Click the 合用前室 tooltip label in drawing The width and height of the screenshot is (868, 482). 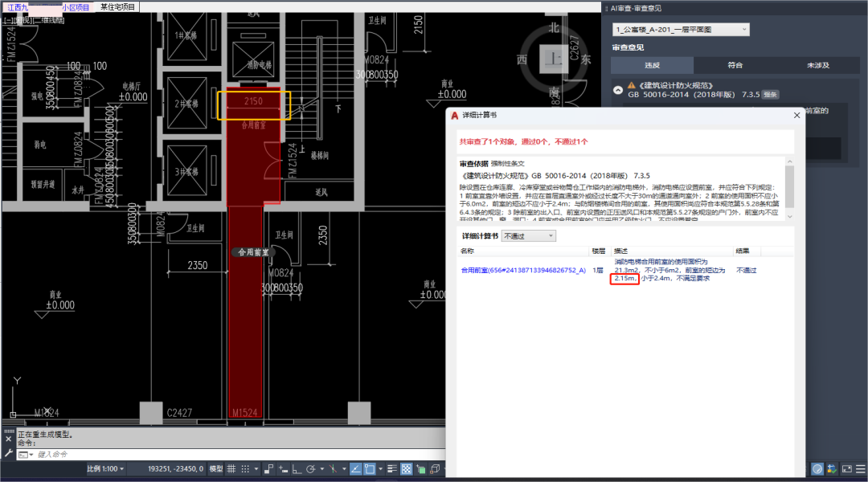click(x=253, y=252)
